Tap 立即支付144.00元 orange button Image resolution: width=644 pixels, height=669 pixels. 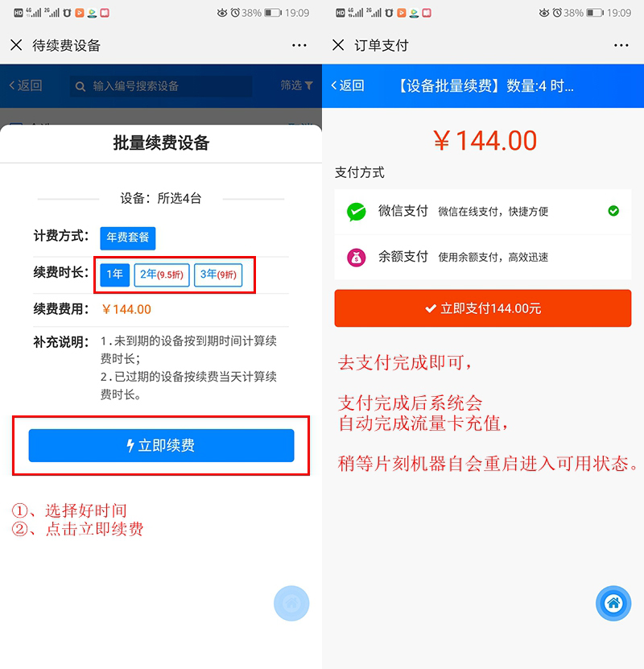[x=483, y=308]
